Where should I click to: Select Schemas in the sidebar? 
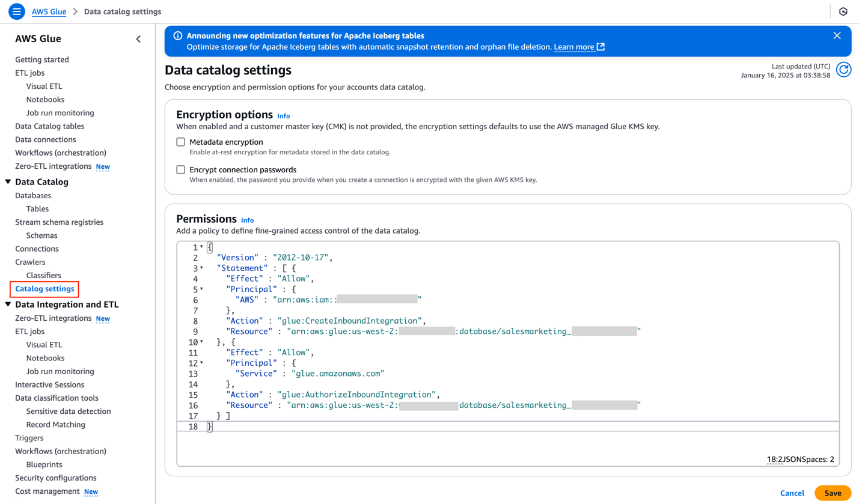point(42,235)
